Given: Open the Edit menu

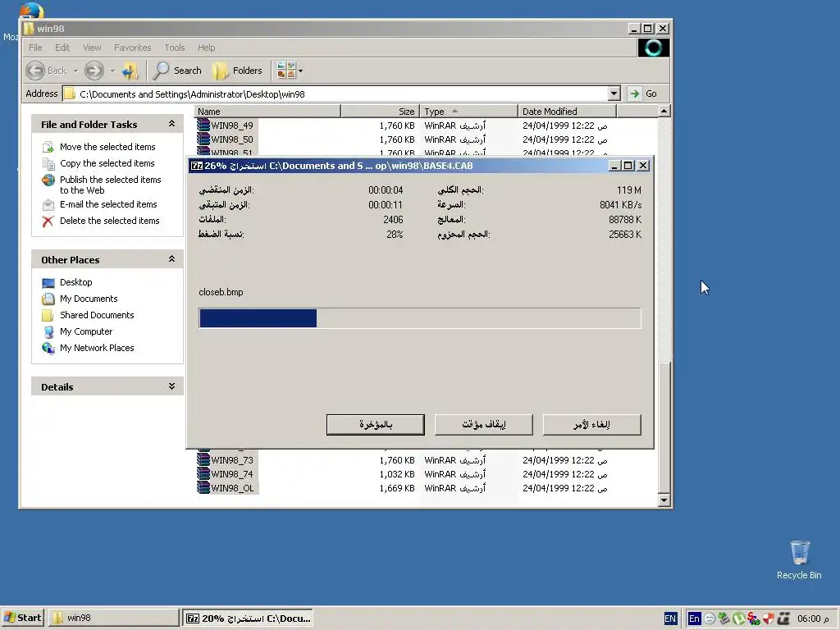Looking at the screenshot, I should [x=62, y=48].
